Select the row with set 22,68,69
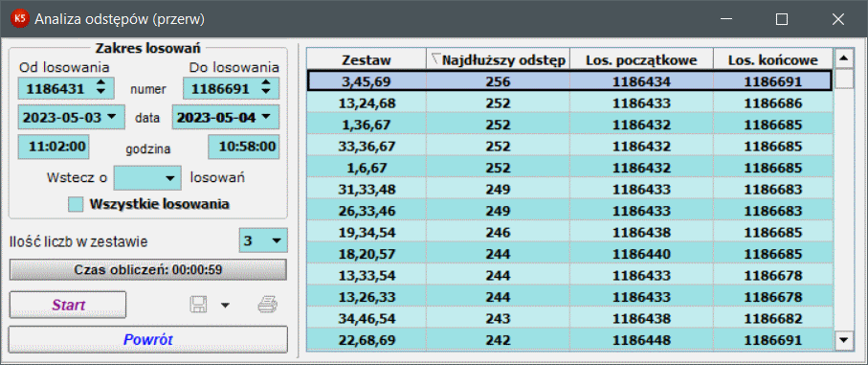This screenshot has width=868, height=365. coord(569,339)
